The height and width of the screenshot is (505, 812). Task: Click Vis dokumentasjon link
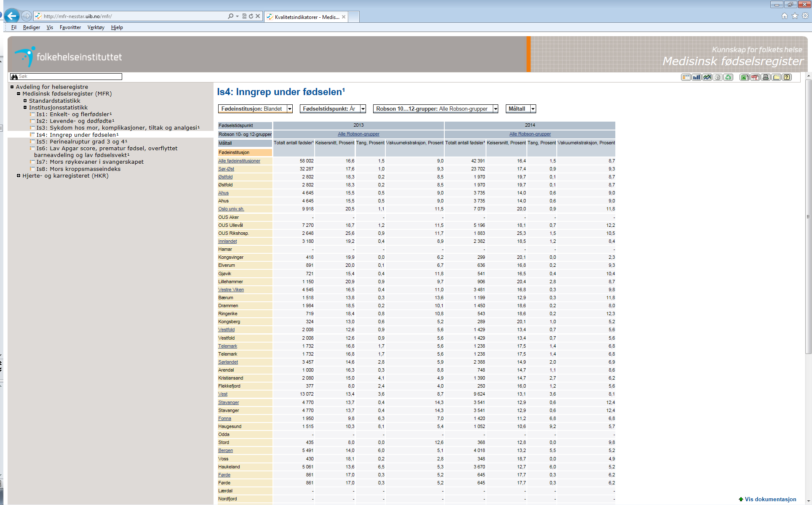point(770,499)
